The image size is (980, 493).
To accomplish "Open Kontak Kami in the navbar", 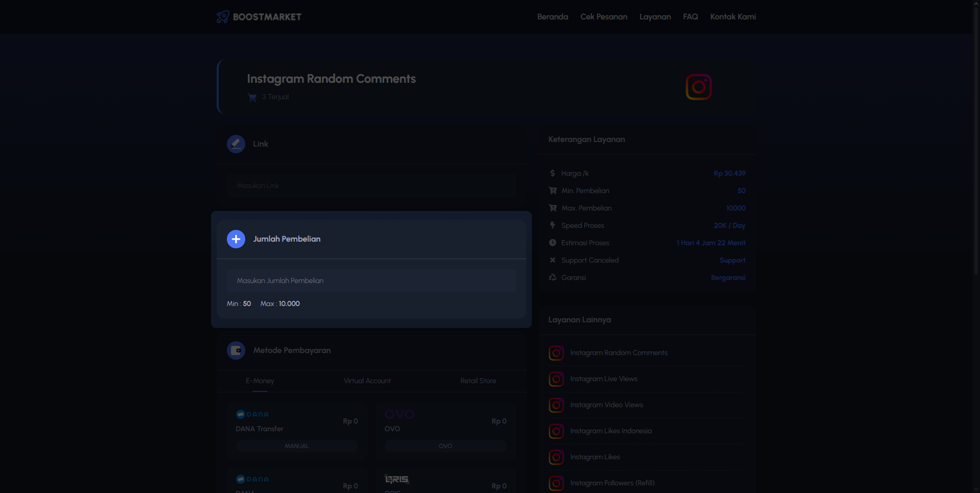I will pyautogui.click(x=733, y=17).
